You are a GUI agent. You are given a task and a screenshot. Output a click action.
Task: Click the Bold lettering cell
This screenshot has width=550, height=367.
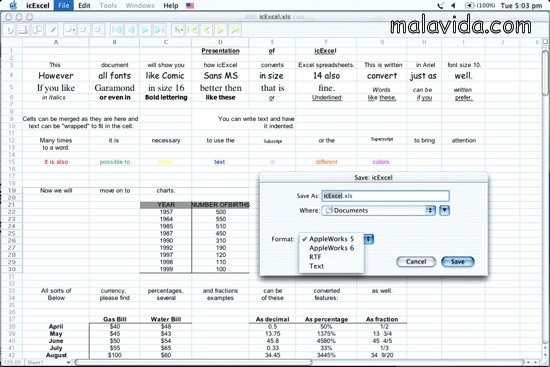[166, 98]
